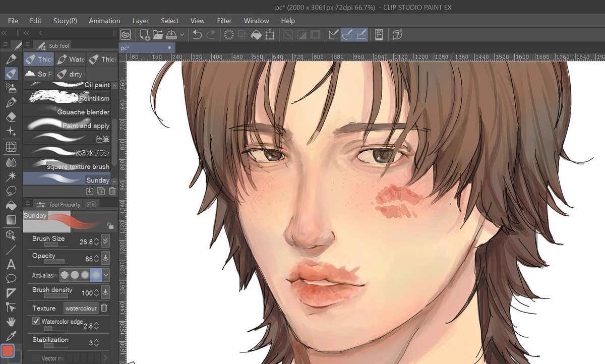
Task: Save the current document
Action: pos(171,35)
